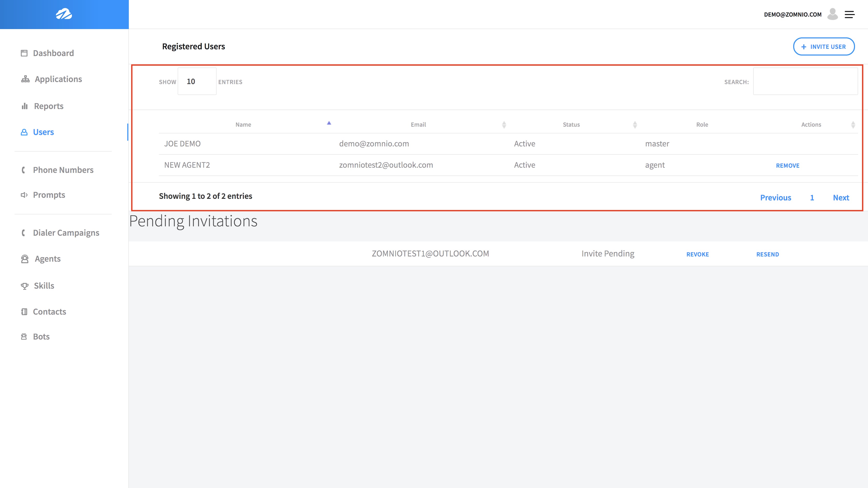The height and width of the screenshot is (488, 868).
Task: Click the Agents icon in sidebar
Action: click(24, 259)
